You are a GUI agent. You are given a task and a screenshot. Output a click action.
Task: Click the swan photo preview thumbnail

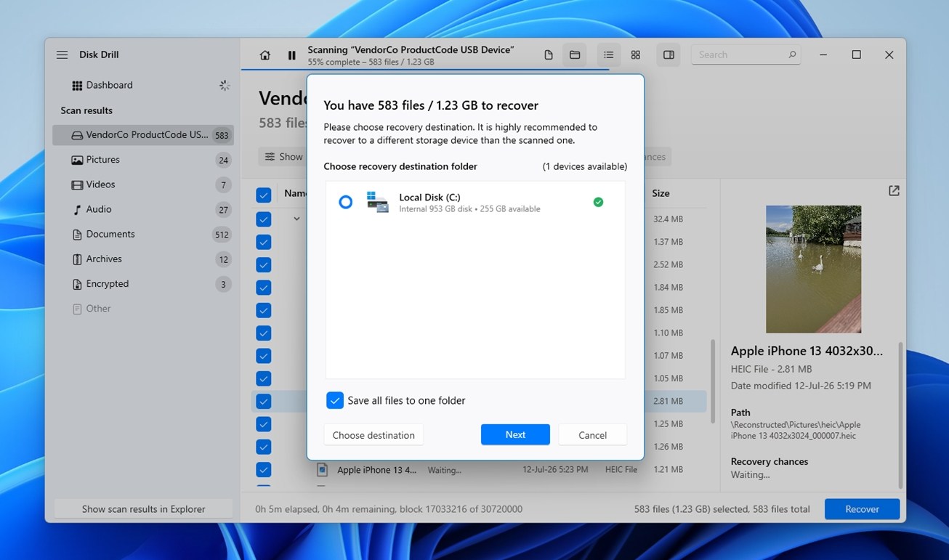[x=813, y=269]
